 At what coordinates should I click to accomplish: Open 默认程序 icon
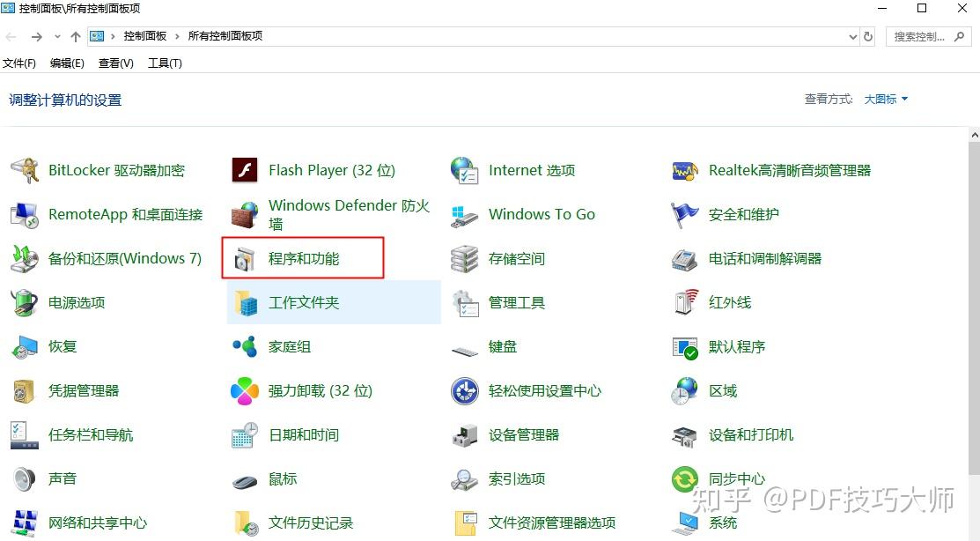point(685,347)
